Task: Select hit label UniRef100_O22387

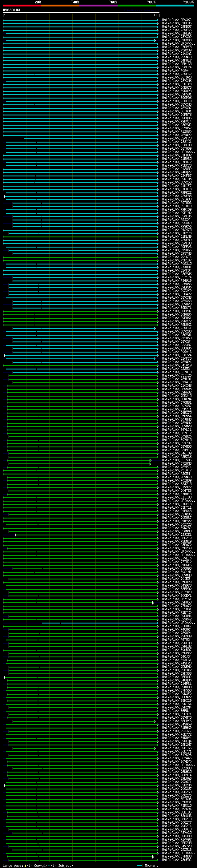Action: (177, 345)
